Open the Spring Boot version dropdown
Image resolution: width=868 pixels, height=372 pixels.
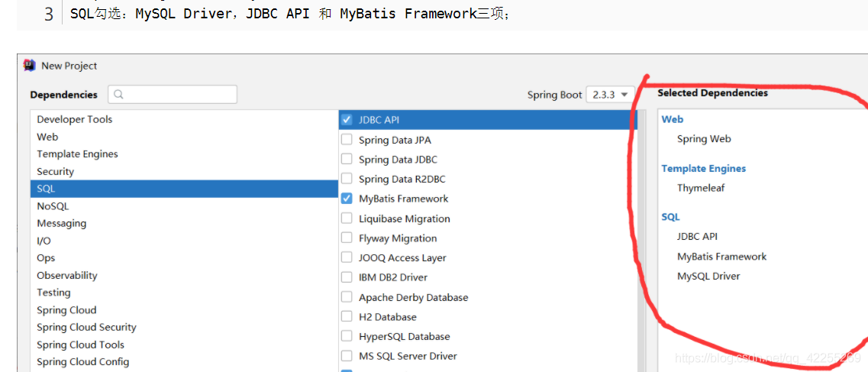click(x=609, y=95)
